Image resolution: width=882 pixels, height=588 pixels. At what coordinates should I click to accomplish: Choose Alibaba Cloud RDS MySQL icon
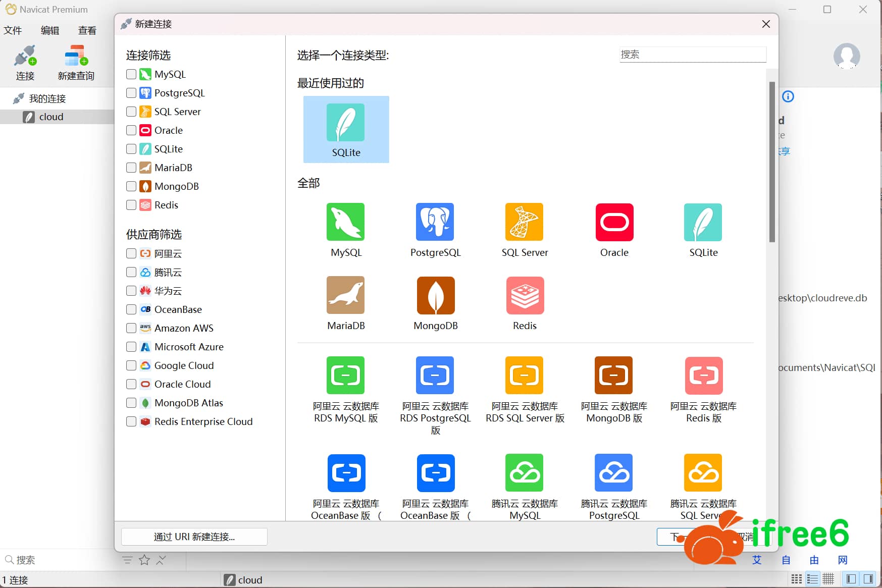coord(346,376)
